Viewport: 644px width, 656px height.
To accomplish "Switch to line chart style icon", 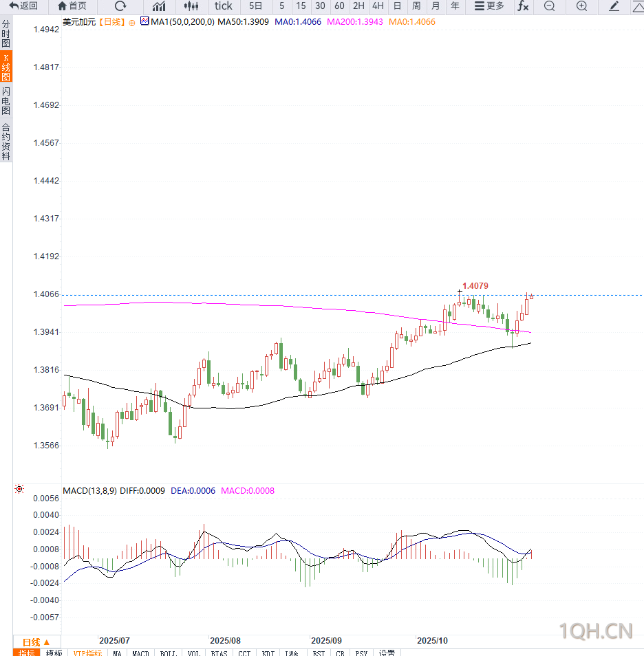I will click(x=159, y=6).
